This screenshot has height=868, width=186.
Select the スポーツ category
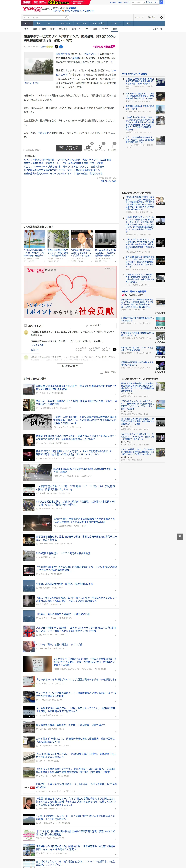tap(76, 29)
